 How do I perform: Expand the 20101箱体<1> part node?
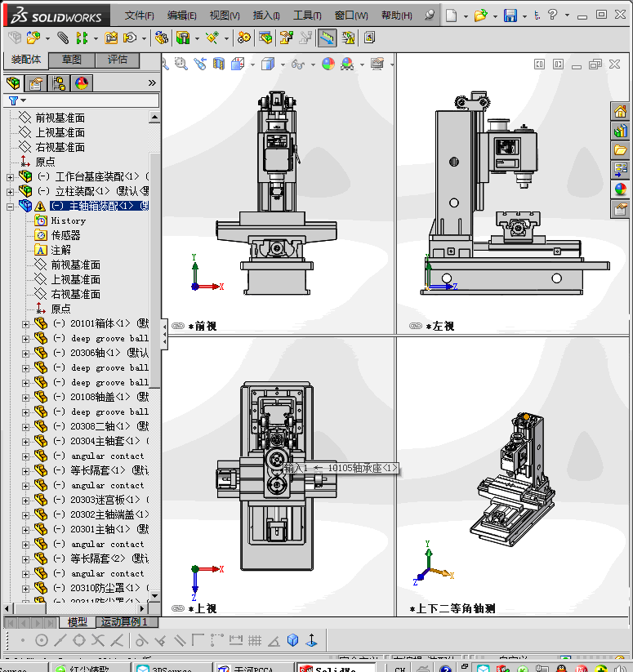click(25, 324)
